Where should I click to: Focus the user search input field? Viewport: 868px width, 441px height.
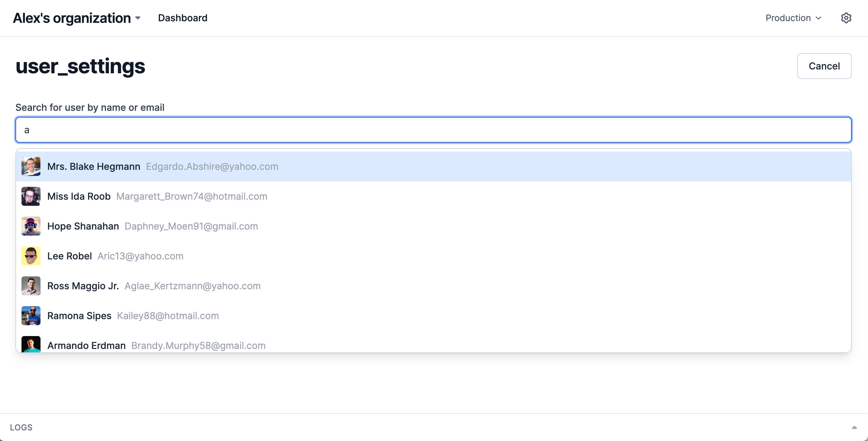[x=433, y=130]
